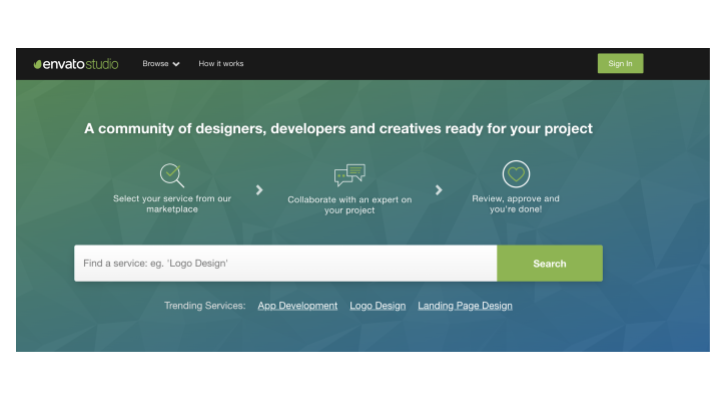The width and height of the screenshot is (726, 409).
Task: Open the How it works page
Action: click(221, 64)
